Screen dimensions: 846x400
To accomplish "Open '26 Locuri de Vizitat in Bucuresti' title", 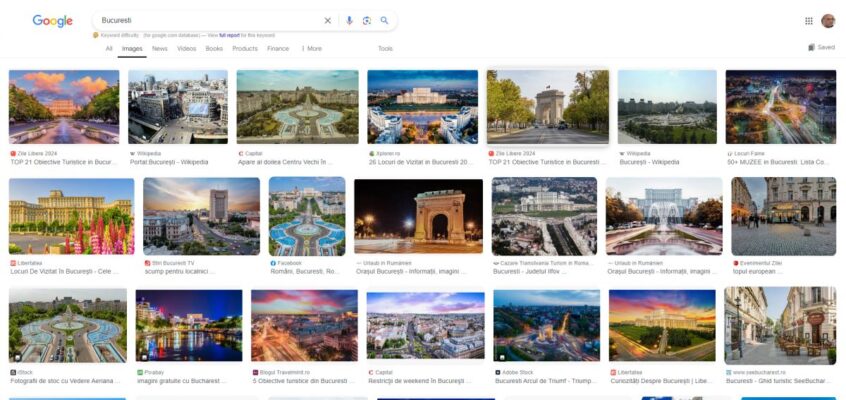I will pos(421,162).
